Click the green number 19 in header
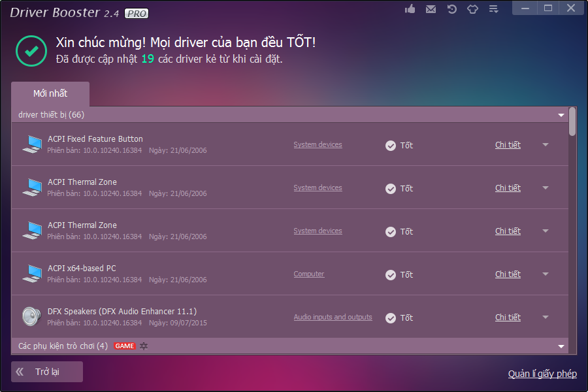588x392 pixels. point(148,59)
